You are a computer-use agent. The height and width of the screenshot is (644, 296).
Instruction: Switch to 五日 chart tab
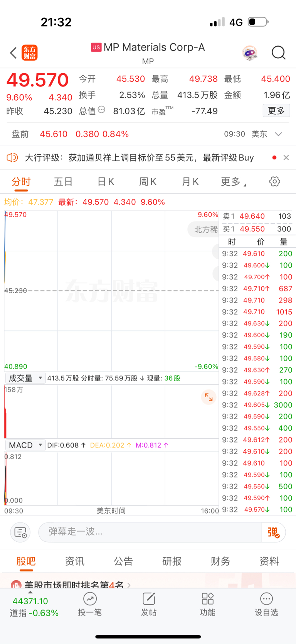click(x=63, y=182)
